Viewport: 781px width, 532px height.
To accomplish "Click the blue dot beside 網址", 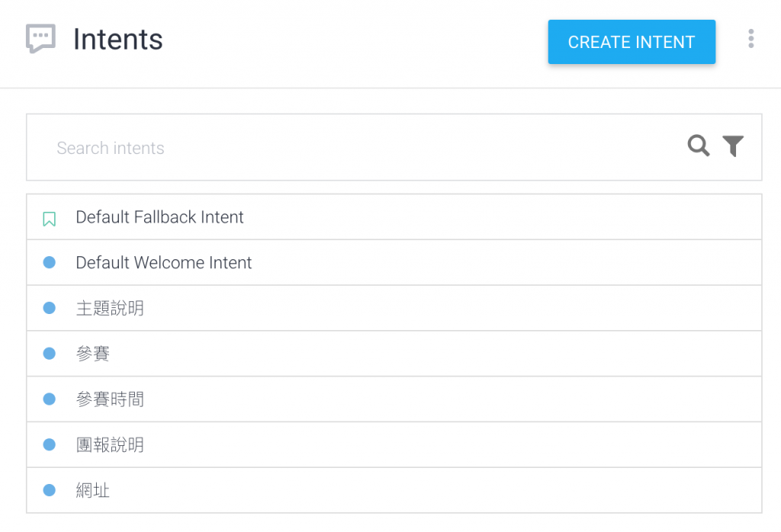I will pos(50,491).
